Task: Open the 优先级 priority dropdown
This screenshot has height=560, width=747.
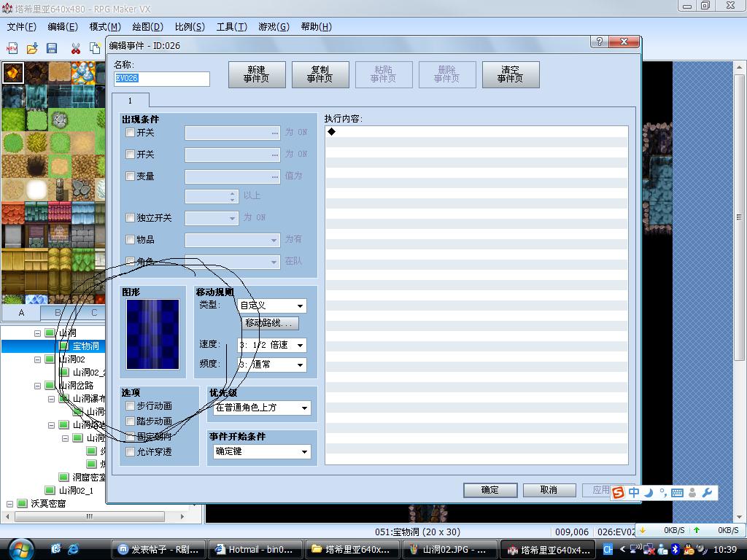Action: (x=262, y=408)
